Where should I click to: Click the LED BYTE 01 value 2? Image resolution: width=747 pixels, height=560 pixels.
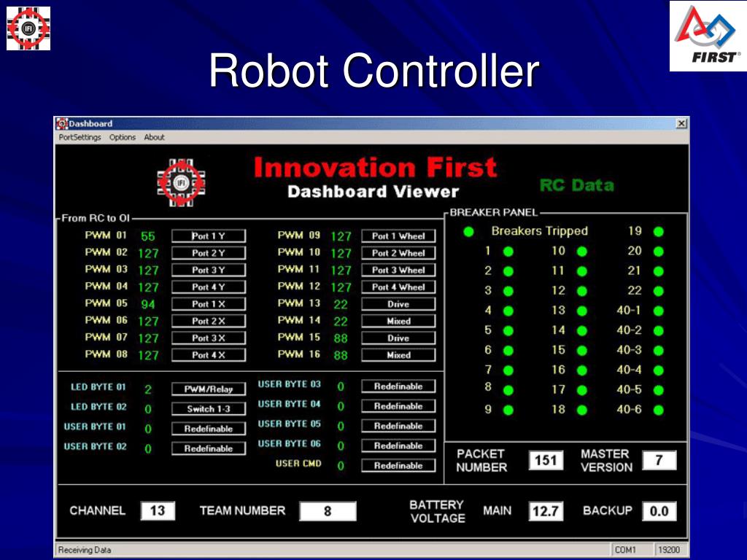[x=148, y=389]
